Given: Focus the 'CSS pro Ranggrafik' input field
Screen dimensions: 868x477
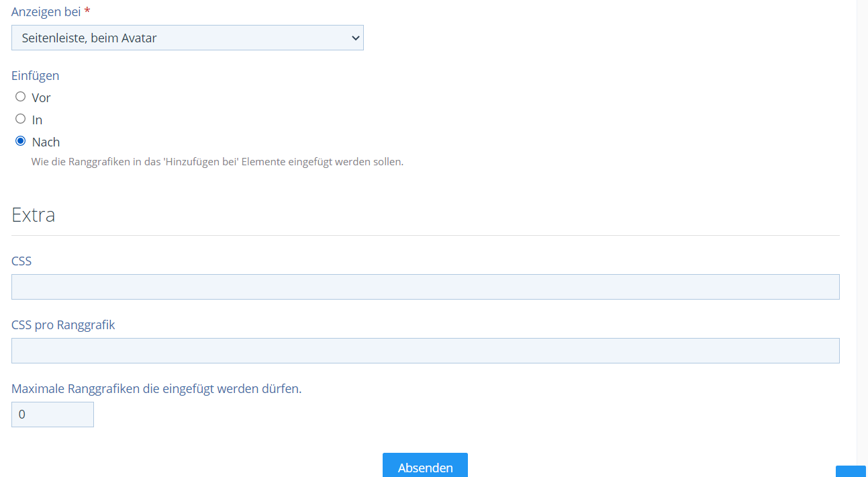Looking at the screenshot, I should [x=425, y=351].
